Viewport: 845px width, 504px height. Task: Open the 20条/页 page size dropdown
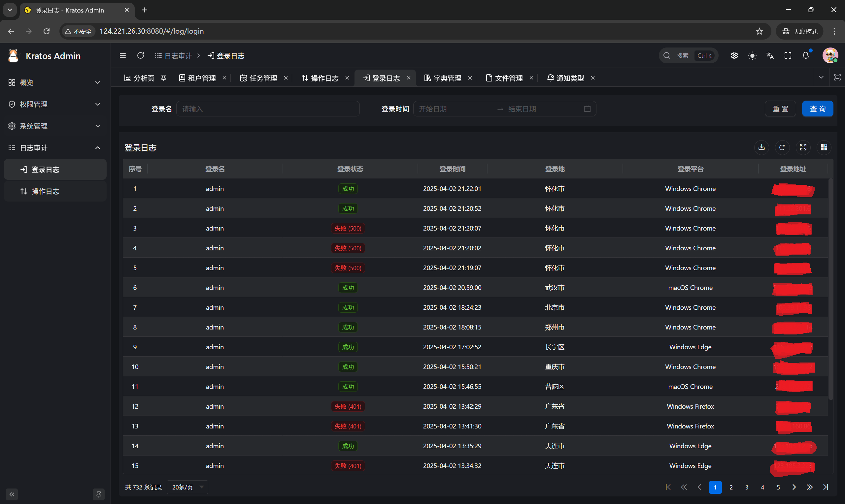coord(187,488)
